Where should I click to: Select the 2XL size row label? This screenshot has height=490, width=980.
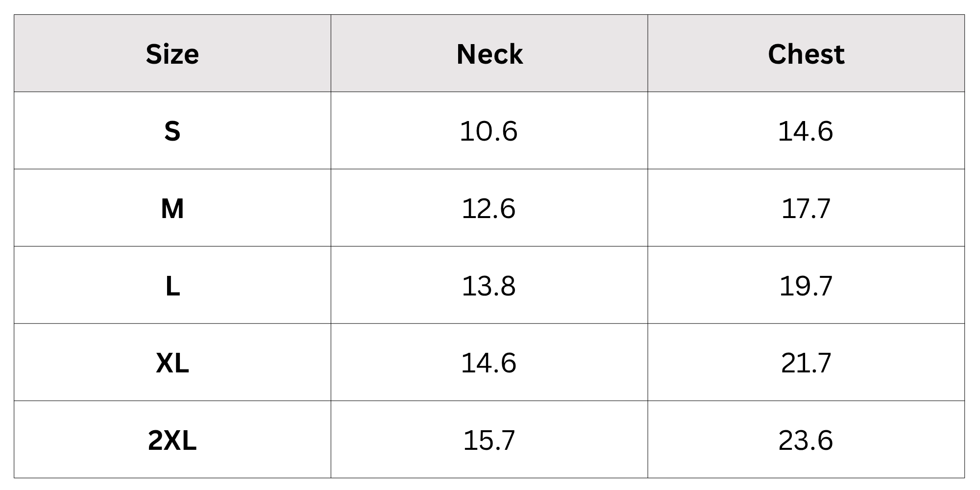(172, 440)
